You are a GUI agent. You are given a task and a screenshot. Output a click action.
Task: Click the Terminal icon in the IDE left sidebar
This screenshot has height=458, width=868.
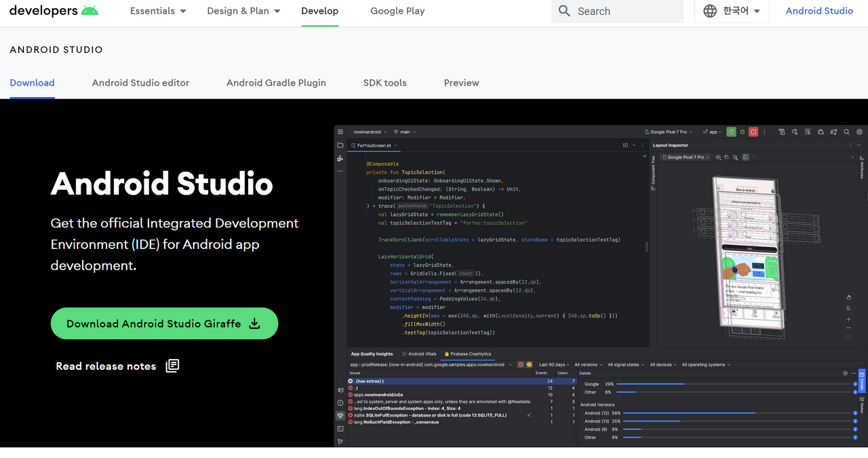pos(340,429)
